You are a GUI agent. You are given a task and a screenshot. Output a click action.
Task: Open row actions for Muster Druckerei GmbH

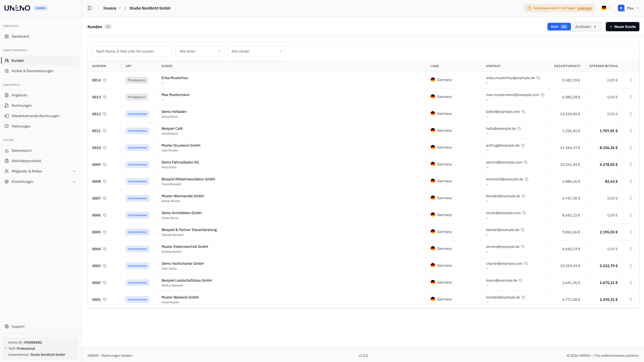[x=631, y=148]
